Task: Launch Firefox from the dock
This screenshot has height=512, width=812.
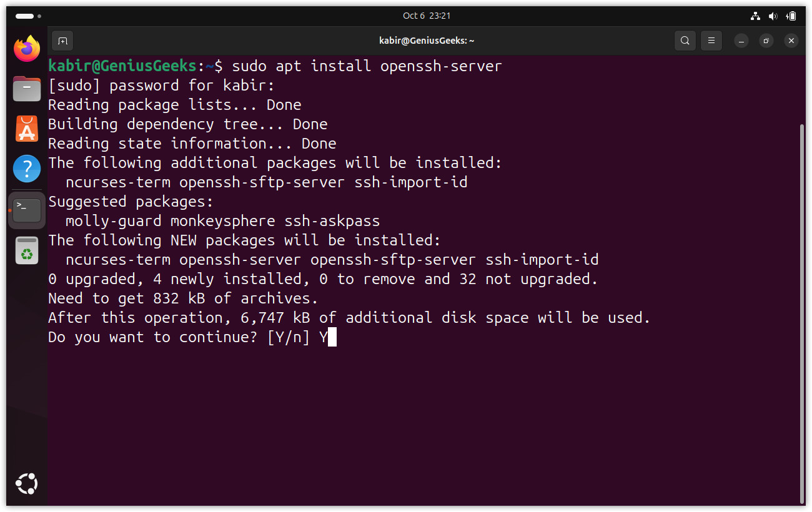Action: 27,49
